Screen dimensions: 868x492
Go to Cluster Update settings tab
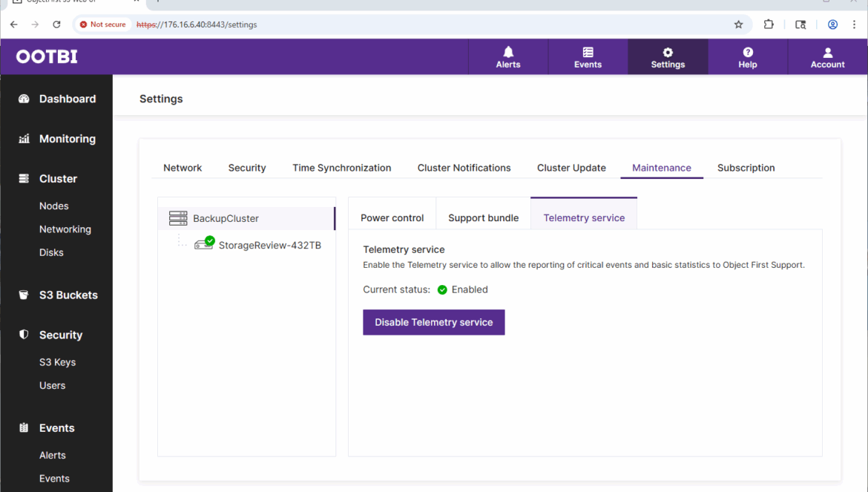click(571, 168)
